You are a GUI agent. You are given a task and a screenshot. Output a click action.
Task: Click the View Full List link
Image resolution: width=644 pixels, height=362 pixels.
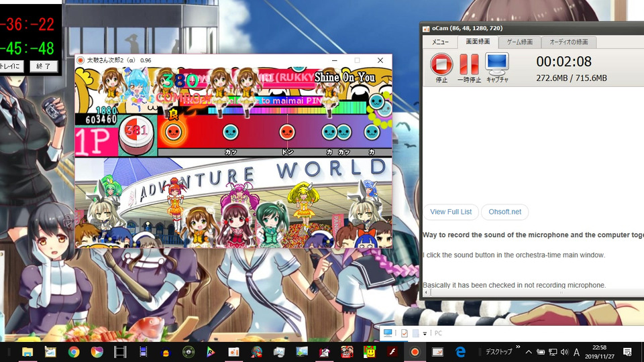pos(451,212)
